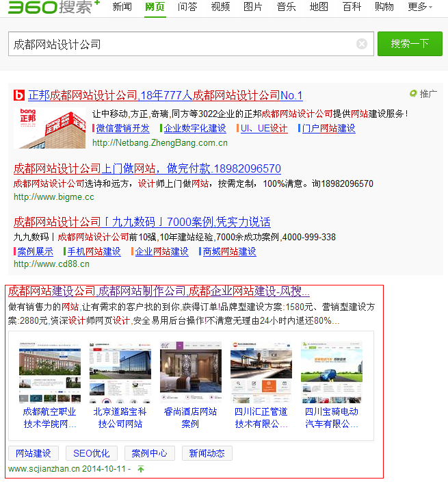Click the red 正邦 brand icon
Image resolution: width=448 pixels, height=484 pixels.
coord(19,95)
